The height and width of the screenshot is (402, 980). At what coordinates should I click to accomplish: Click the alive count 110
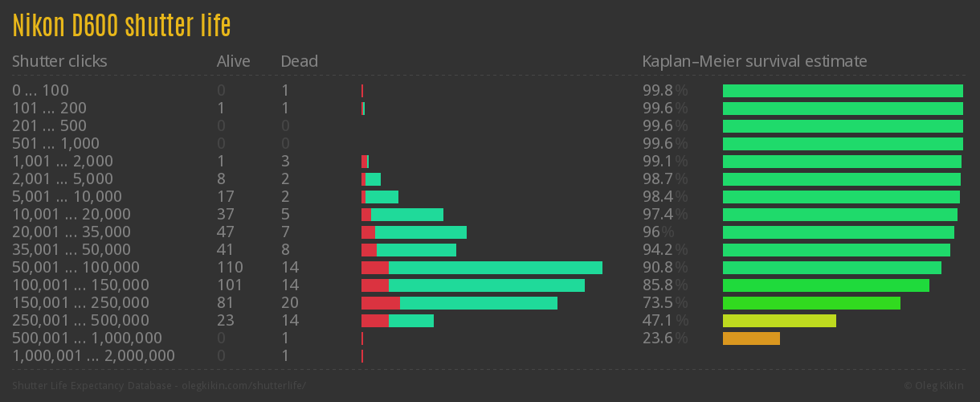point(230,268)
